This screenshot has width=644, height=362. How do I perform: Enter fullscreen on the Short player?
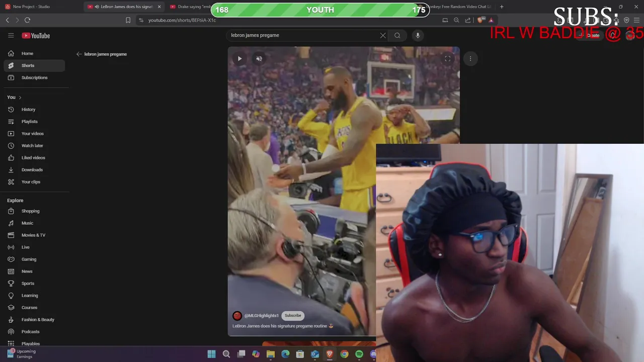click(447, 58)
